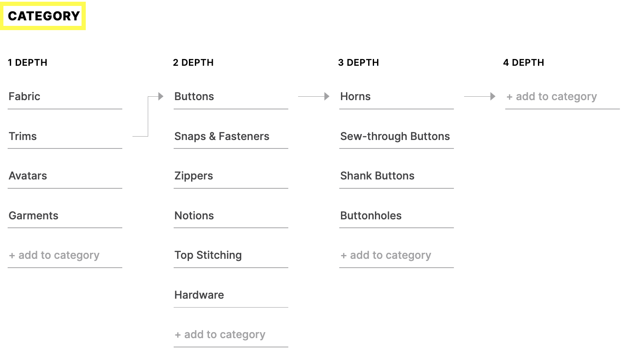Image resolution: width=625 pixels, height=364 pixels.
Task: Select Buttons in the 2 Depth list
Action: click(x=231, y=97)
